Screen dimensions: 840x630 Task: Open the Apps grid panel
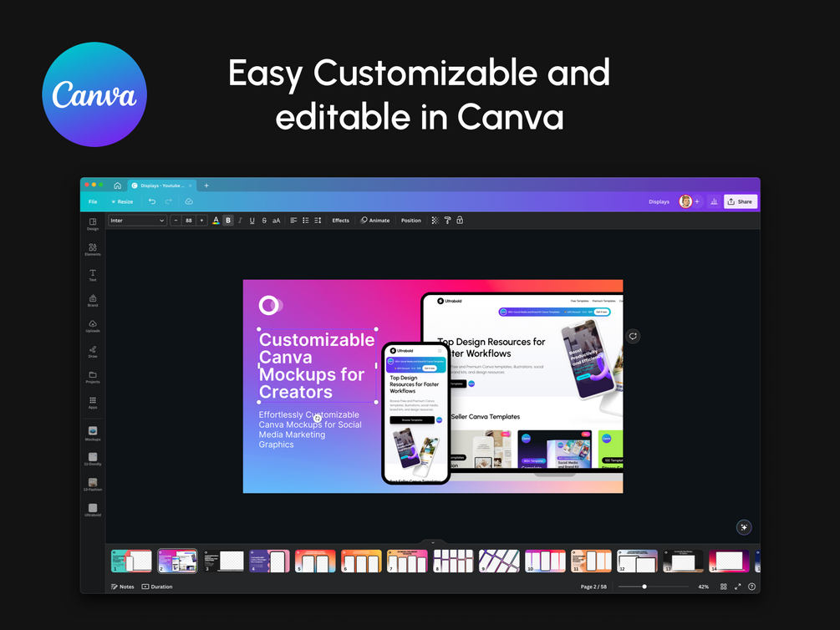[x=93, y=403]
